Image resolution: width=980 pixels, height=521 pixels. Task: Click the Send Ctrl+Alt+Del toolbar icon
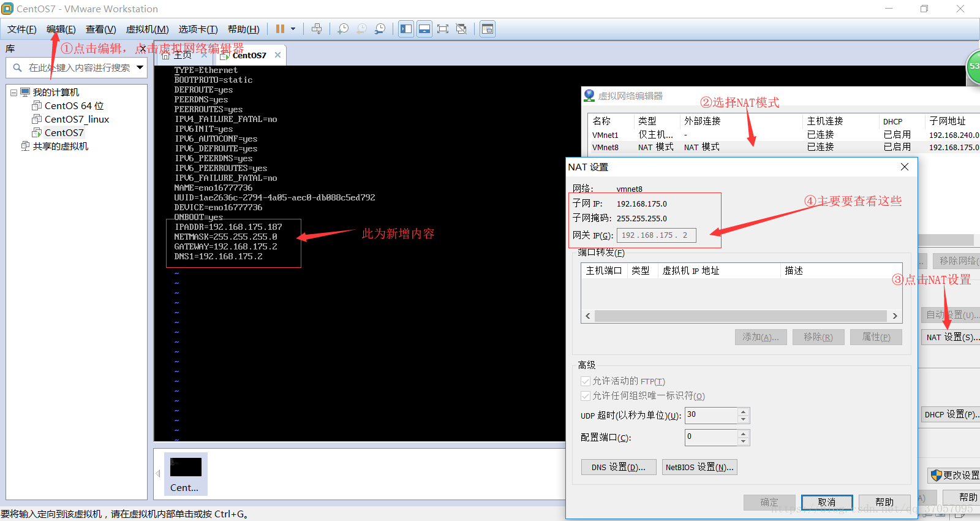(x=317, y=29)
